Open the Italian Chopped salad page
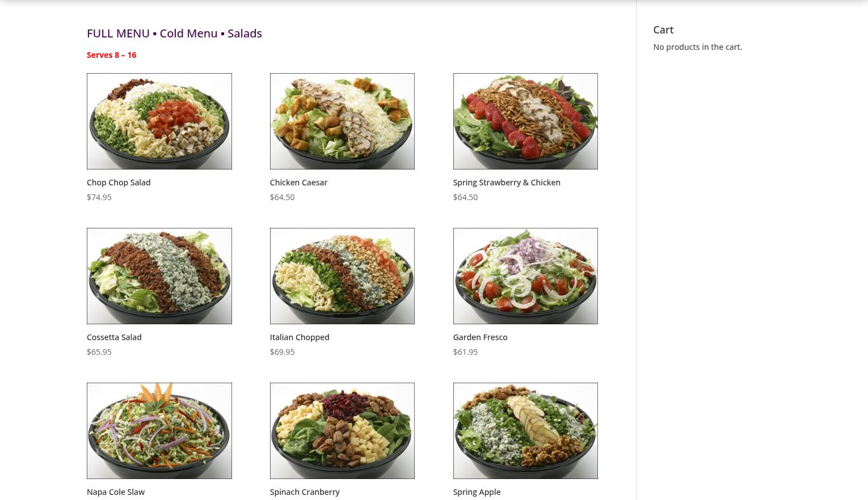The height and width of the screenshot is (500, 868). pyautogui.click(x=300, y=337)
